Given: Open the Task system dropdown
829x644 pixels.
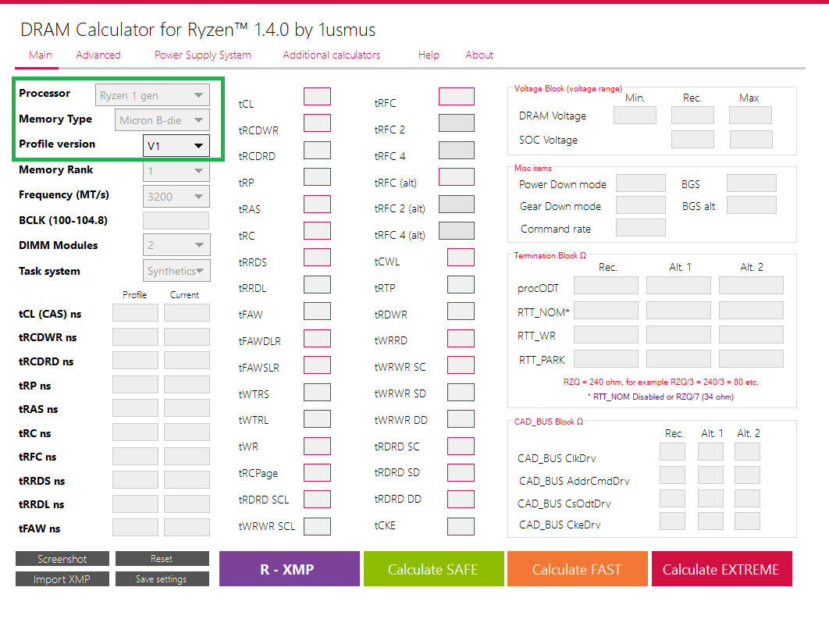Looking at the screenshot, I should 176,271.
